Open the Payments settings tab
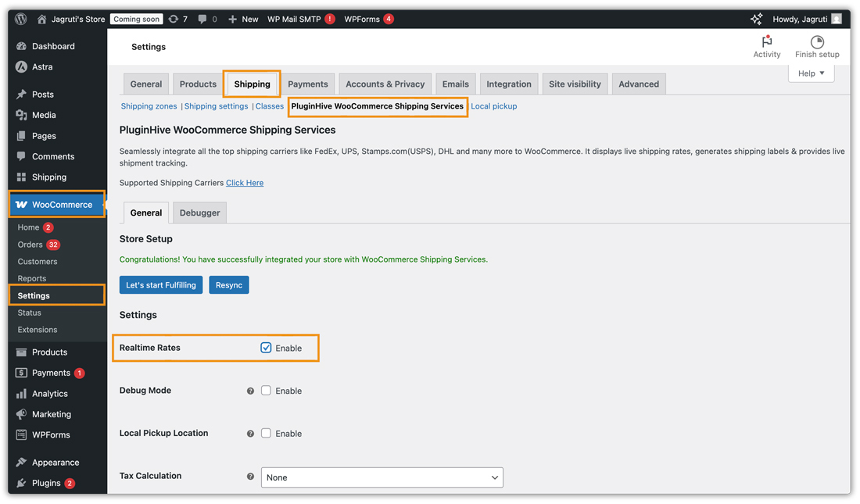860x504 pixels. [x=308, y=84]
